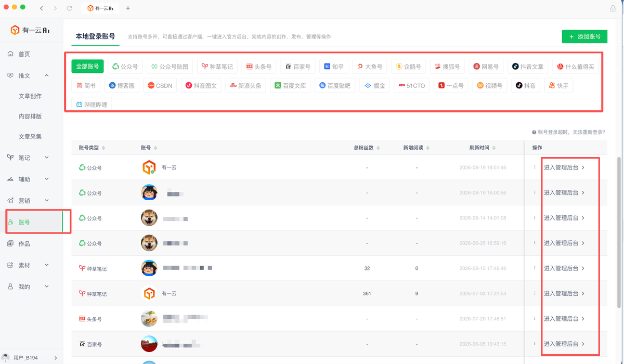Click the 添加账号 button
624x364 pixels.
pyautogui.click(x=584, y=36)
